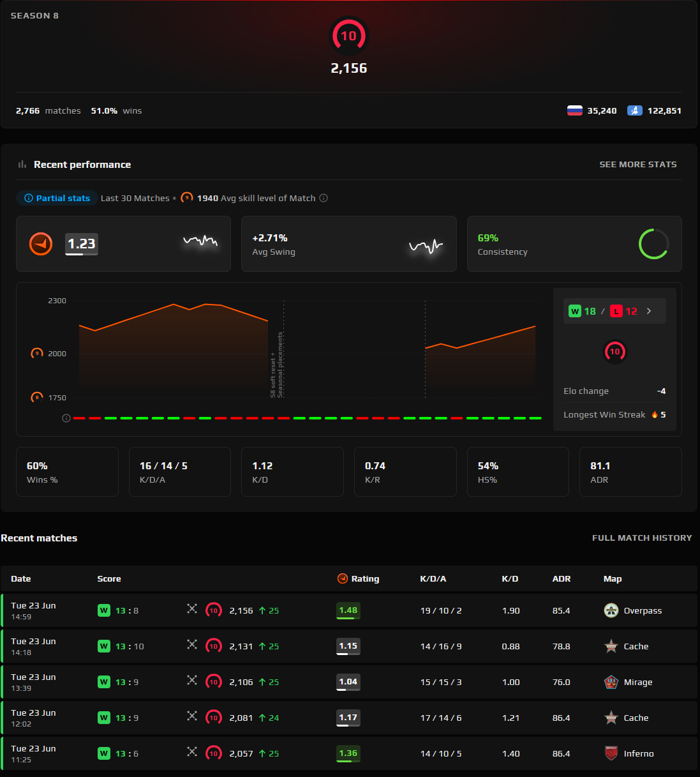This screenshot has height=777, width=700.
Task: Click the orange rating icon beside 1.23
Action: click(x=41, y=244)
